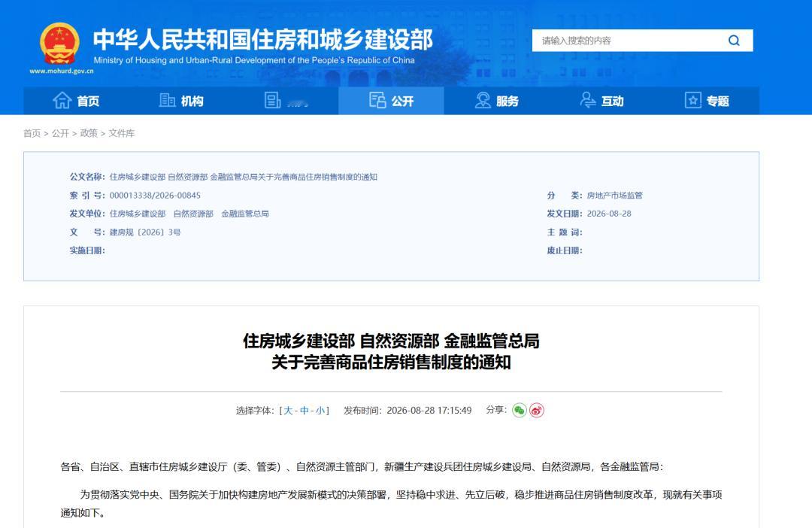
Task: Click the building icon beside 机构
Action: coord(167,100)
